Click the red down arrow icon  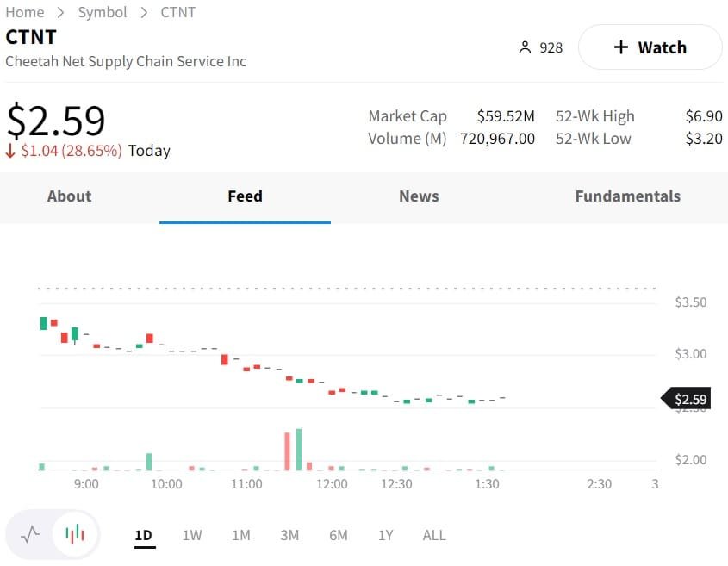(10, 152)
